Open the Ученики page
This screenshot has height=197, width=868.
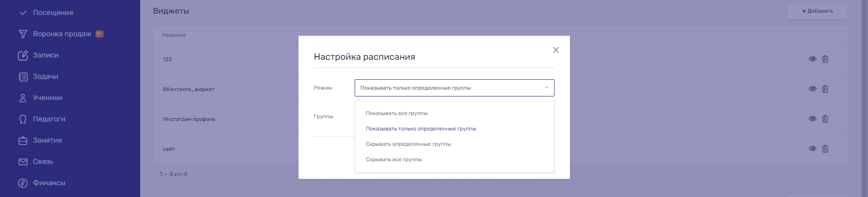(47, 98)
